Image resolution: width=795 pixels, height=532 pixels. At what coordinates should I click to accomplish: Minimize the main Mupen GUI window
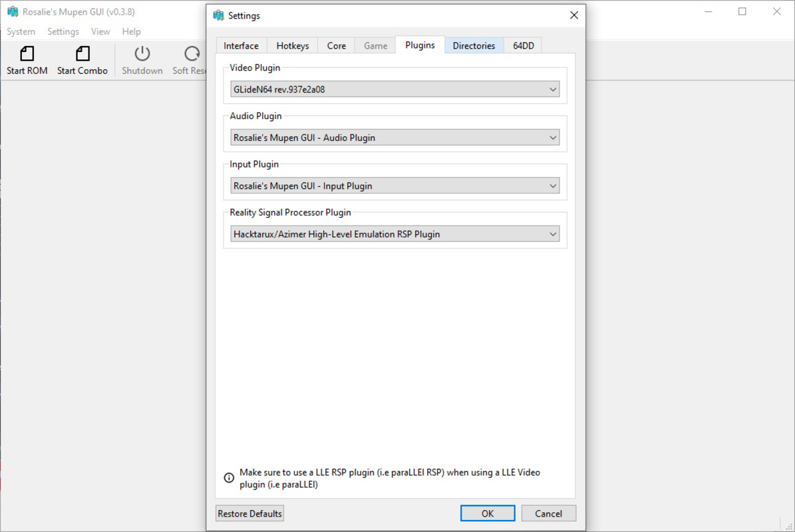[709, 12]
